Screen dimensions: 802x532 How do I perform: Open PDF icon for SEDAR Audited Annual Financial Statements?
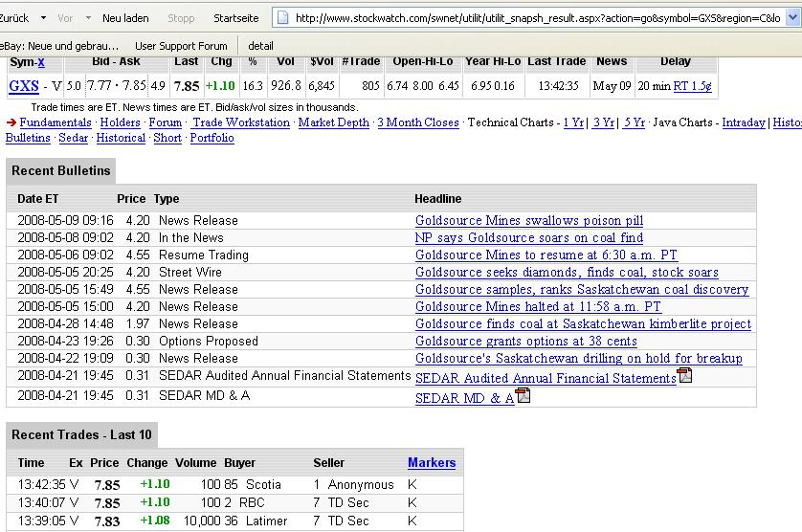pyautogui.click(x=684, y=375)
